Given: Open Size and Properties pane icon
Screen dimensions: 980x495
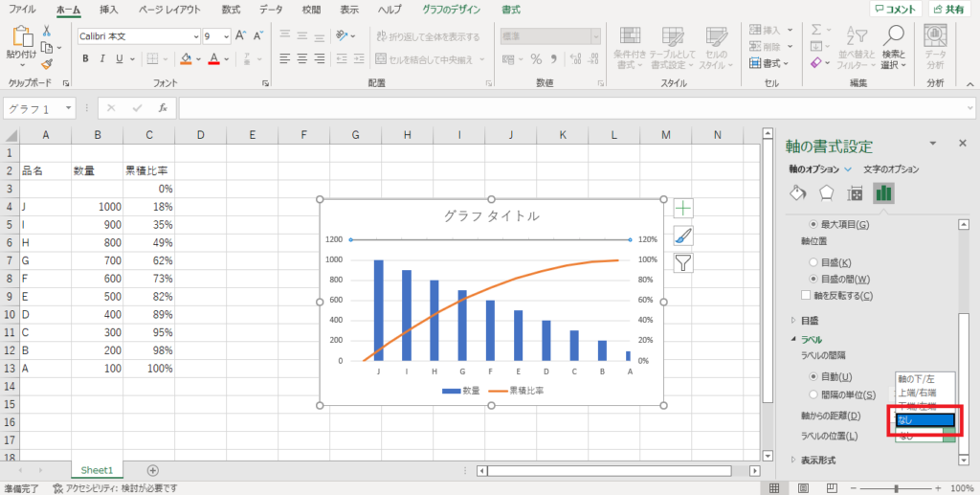Looking at the screenshot, I should pyautogui.click(x=855, y=193).
